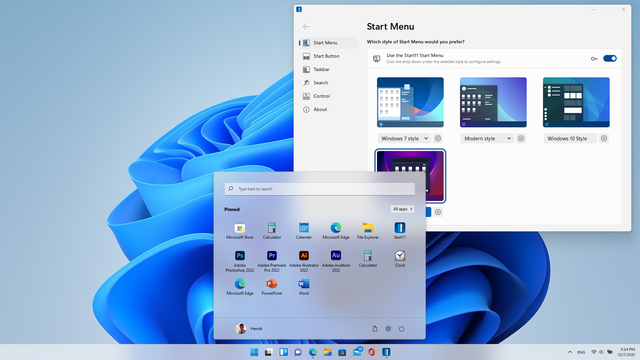Launch Microsoft Edge pinned beside PowerPoint
The width and height of the screenshot is (640, 360).
240,287
